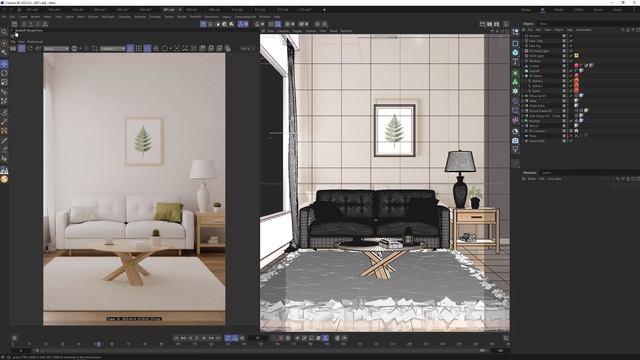Select the Text spline T icon in palette

point(516,62)
